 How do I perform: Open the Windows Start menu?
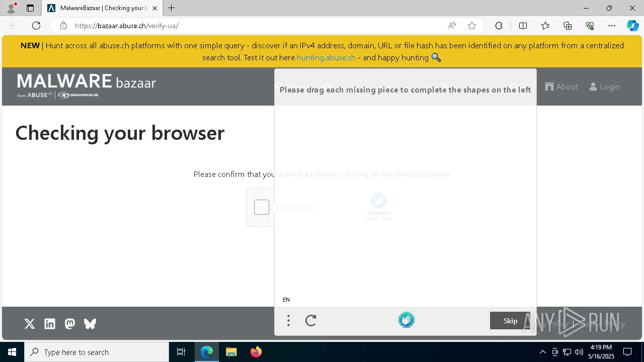pos(12,352)
